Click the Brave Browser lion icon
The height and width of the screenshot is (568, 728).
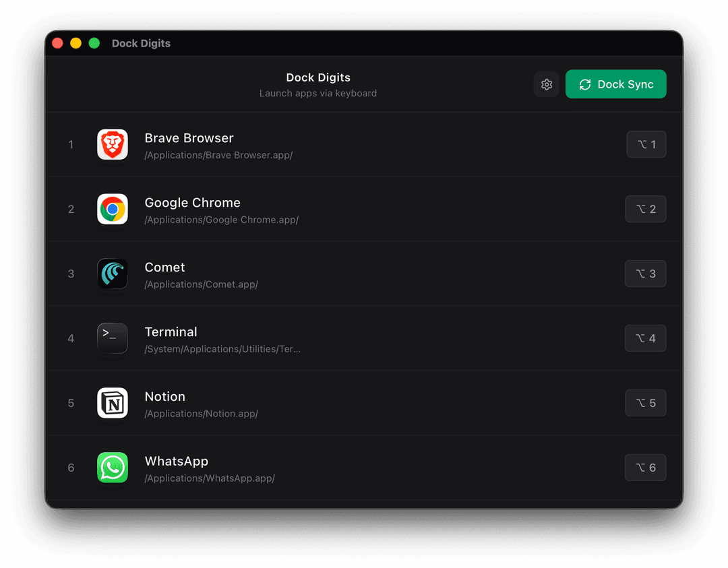coord(113,144)
